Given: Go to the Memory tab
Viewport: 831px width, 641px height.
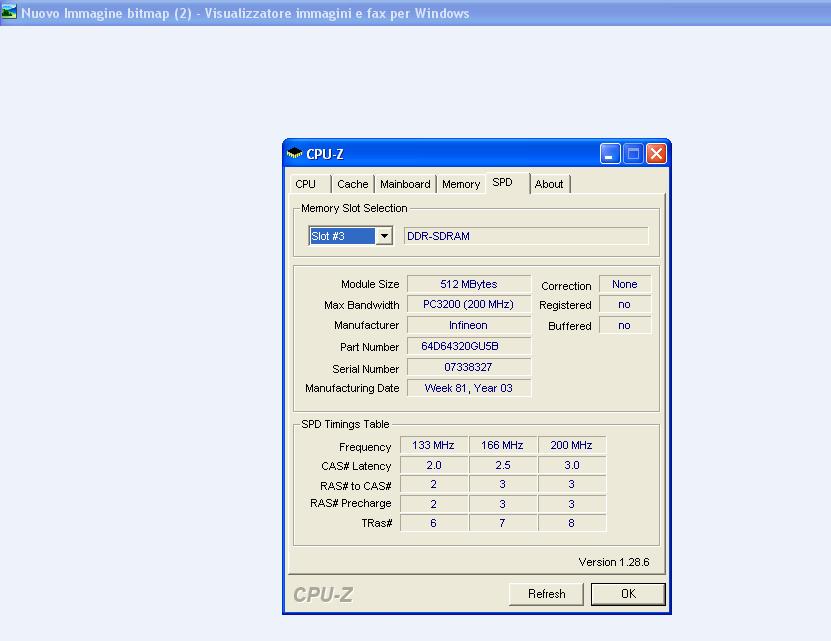Looking at the screenshot, I should pos(461,184).
